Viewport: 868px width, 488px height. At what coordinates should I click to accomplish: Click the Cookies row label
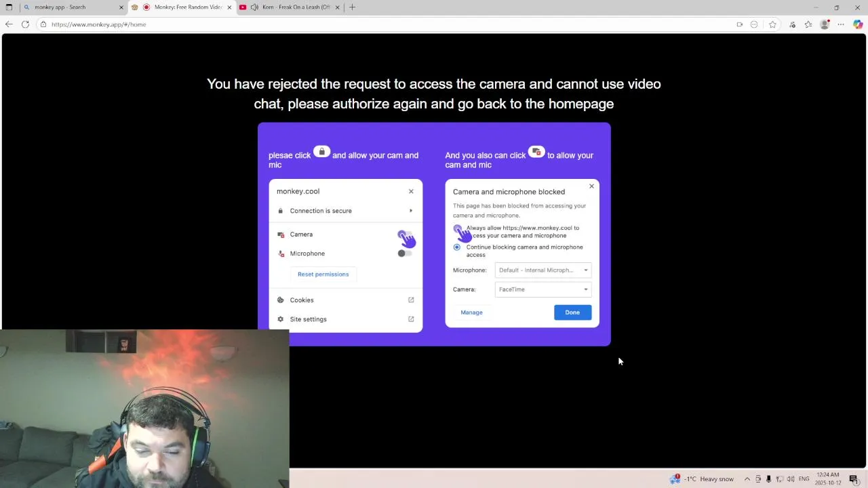(302, 300)
